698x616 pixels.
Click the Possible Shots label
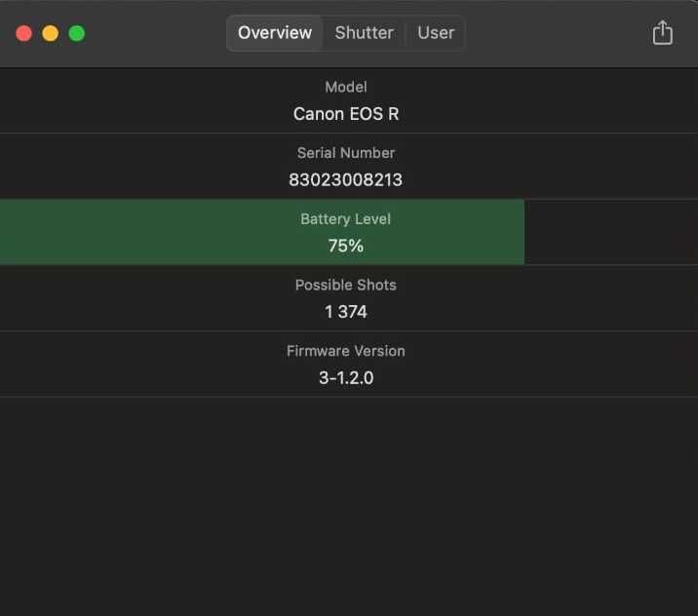coord(346,285)
